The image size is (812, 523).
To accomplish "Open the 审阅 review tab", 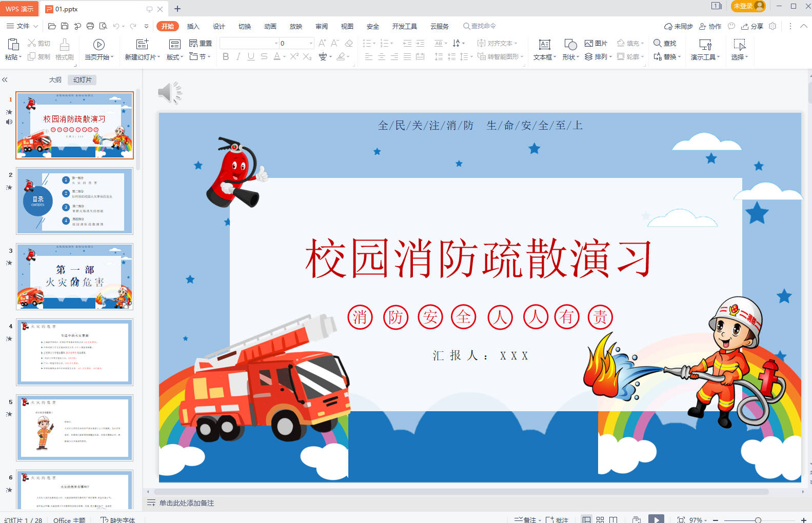I will pos(322,26).
